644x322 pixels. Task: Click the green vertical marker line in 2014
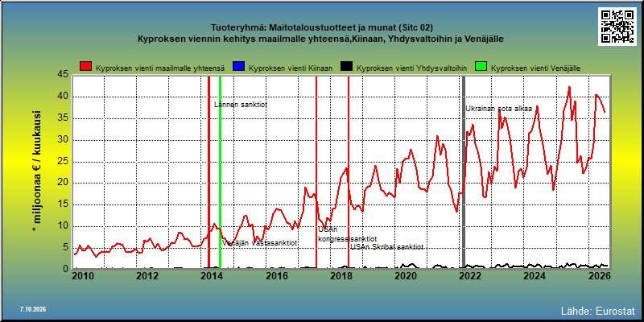click(x=220, y=171)
